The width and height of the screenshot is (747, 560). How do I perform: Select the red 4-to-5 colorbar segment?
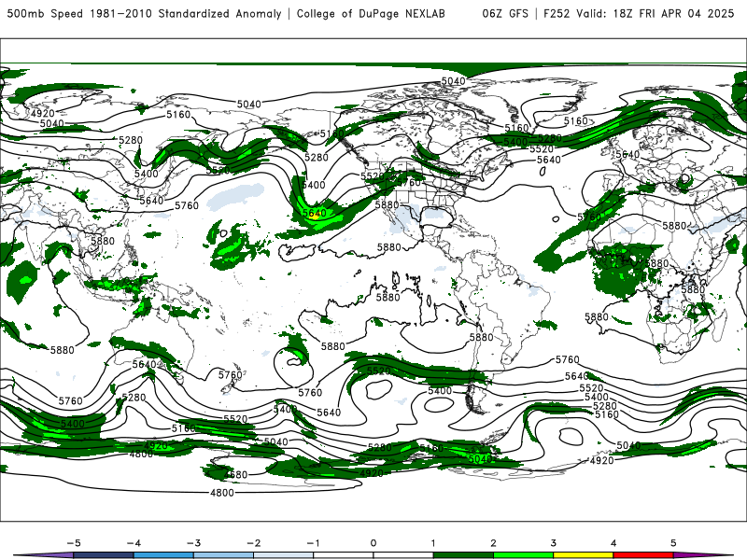(x=643, y=555)
